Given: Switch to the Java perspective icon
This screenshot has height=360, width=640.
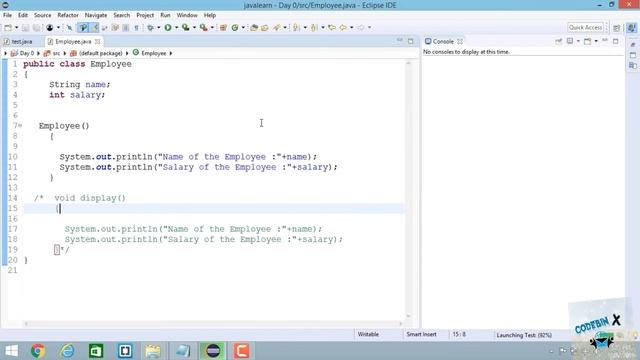Looking at the screenshot, I should coord(631,28).
